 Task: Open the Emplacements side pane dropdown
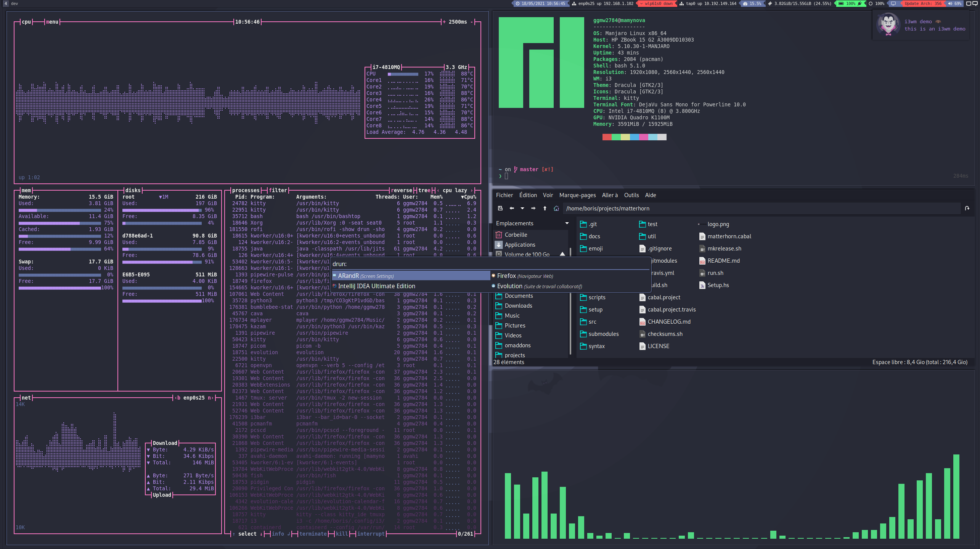point(567,223)
